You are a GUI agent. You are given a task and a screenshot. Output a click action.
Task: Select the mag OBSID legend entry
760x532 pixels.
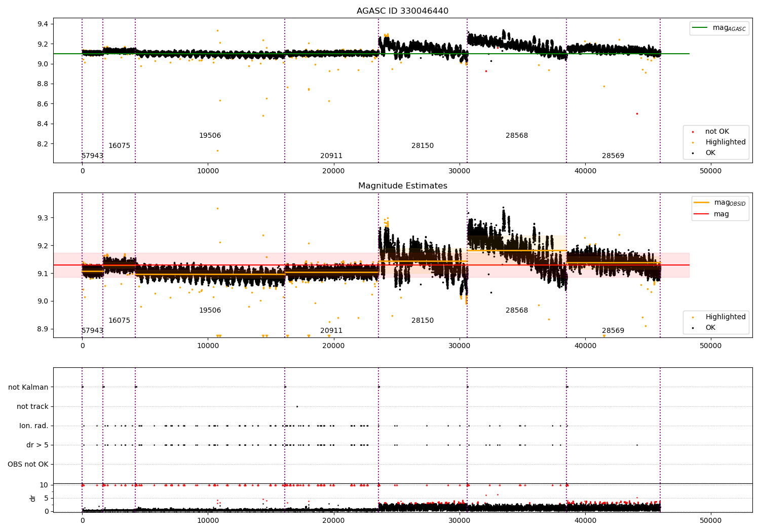tap(719, 203)
